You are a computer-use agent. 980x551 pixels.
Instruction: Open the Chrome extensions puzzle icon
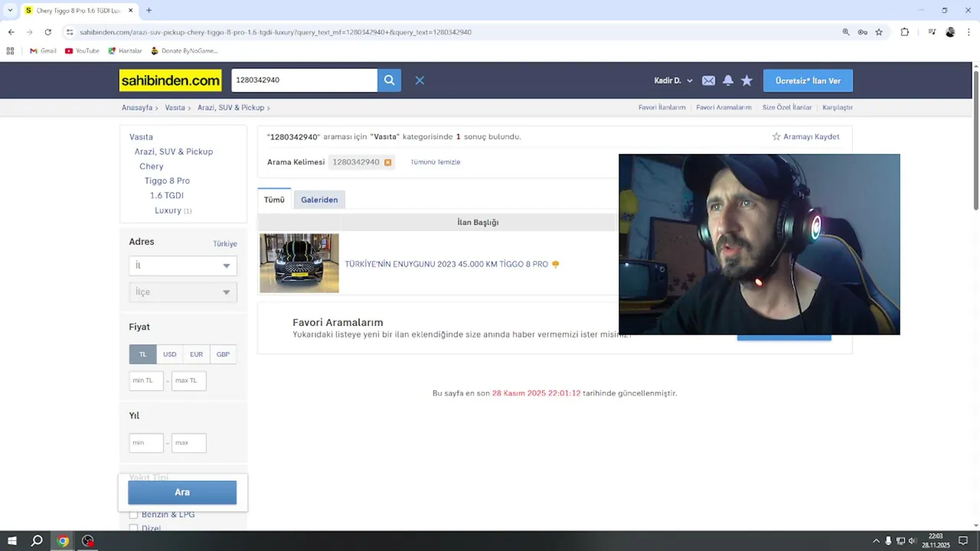(904, 32)
